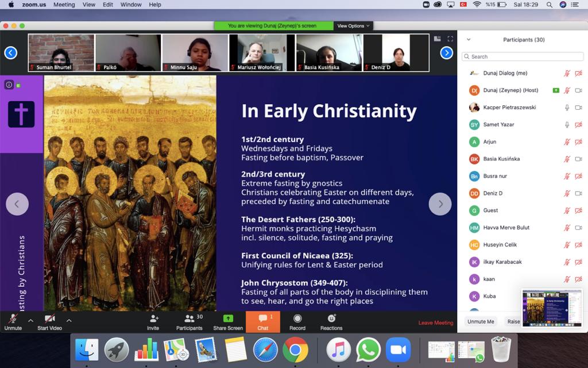Open the Chat panel
This screenshot has width=588, height=368.
(263, 322)
